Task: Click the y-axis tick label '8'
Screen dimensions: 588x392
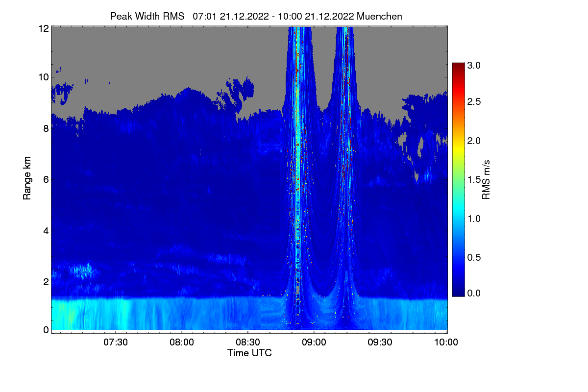Action: click(46, 128)
